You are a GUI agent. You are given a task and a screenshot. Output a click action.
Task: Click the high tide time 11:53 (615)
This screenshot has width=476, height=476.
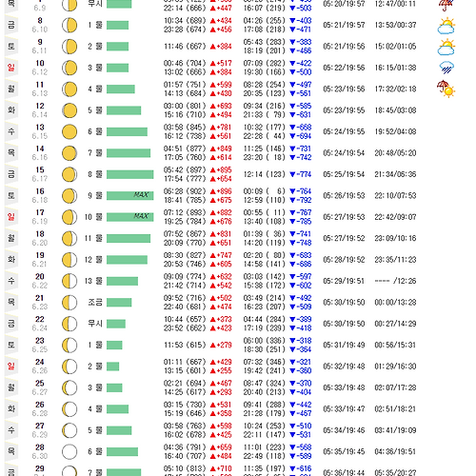coord(185,345)
